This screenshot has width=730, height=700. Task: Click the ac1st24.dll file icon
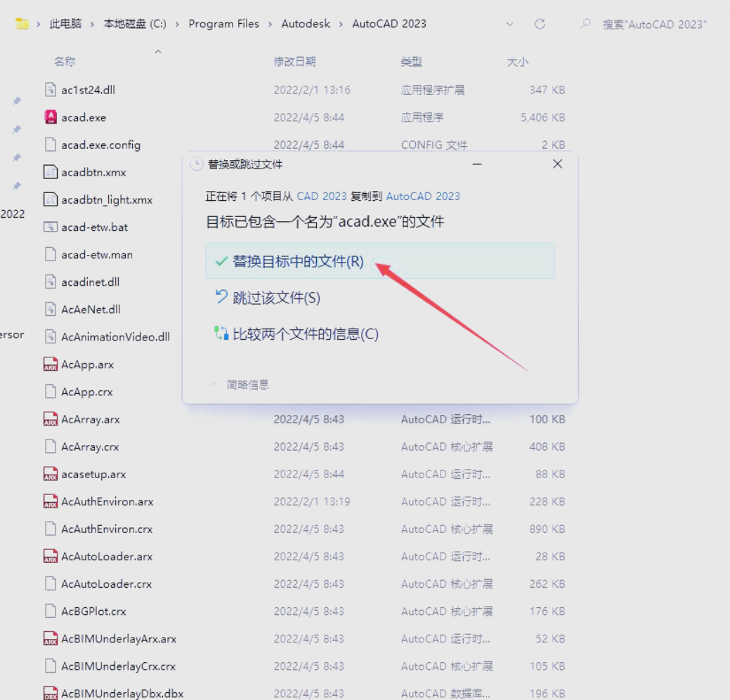(51, 89)
